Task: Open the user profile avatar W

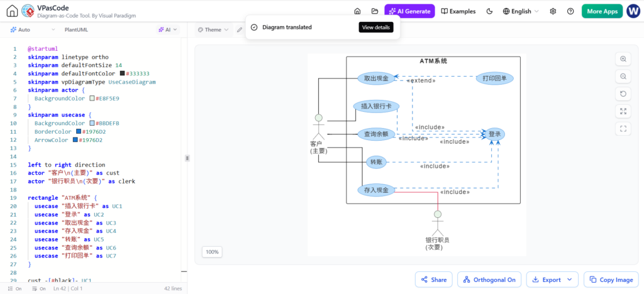Action: coord(633,11)
